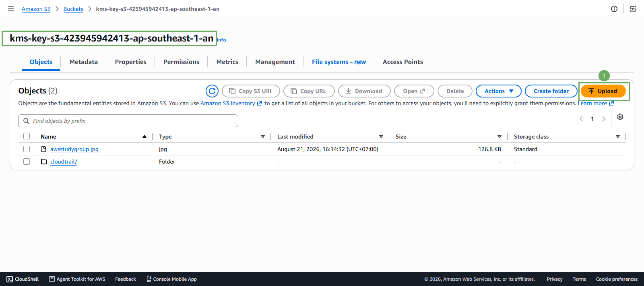Sort by Type column arrow
This screenshot has width=644, height=286.
(x=263, y=137)
